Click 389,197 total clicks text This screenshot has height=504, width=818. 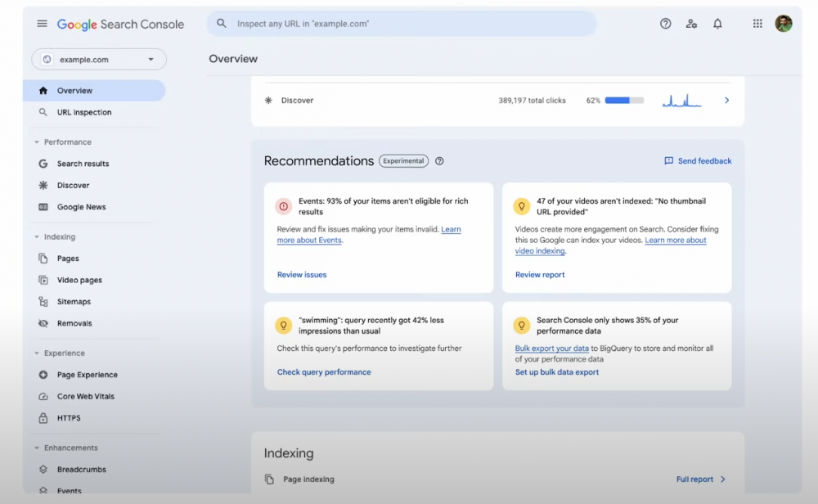pyautogui.click(x=533, y=101)
